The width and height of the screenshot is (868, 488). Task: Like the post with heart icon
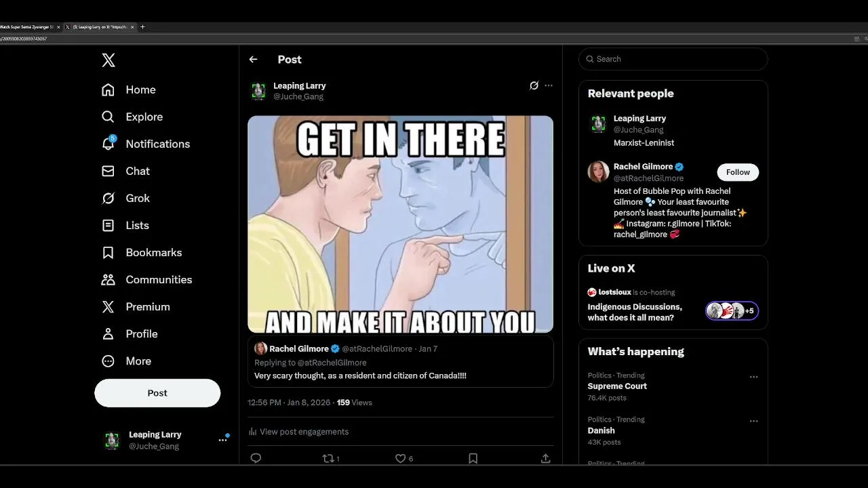(401, 458)
